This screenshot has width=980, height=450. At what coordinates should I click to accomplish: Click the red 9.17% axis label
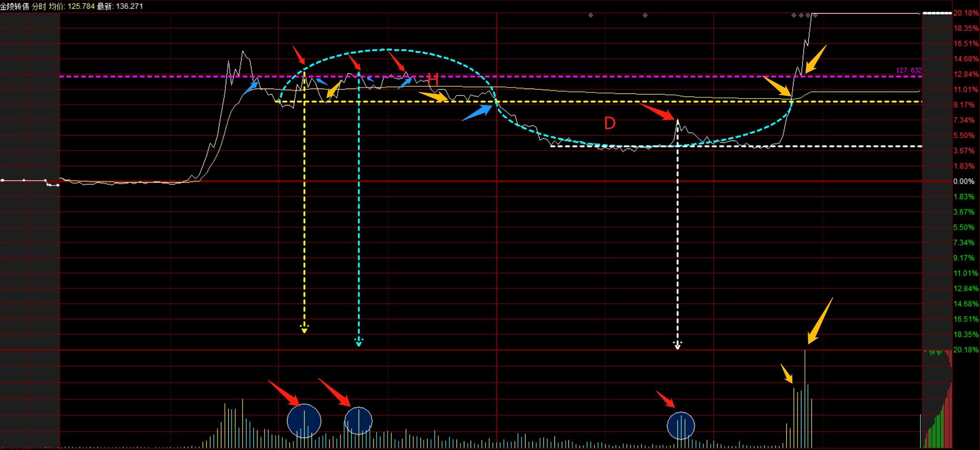coord(964,105)
